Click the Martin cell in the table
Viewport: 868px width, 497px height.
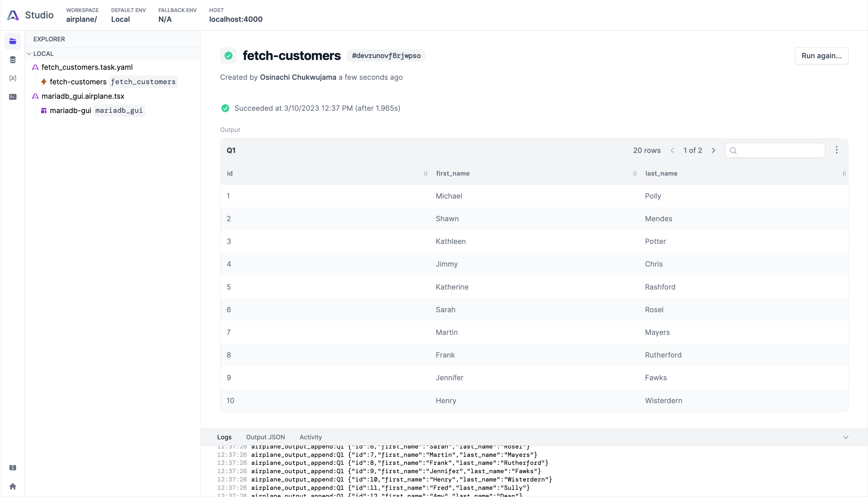[x=447, y=333]
